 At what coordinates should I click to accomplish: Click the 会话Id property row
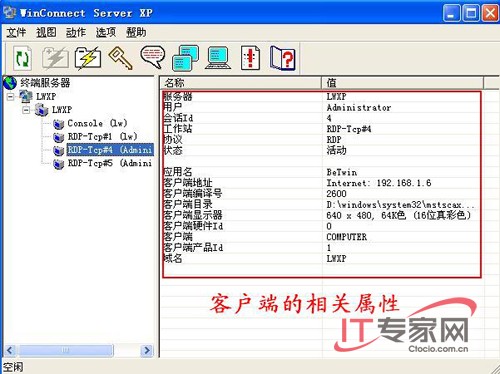322,118
